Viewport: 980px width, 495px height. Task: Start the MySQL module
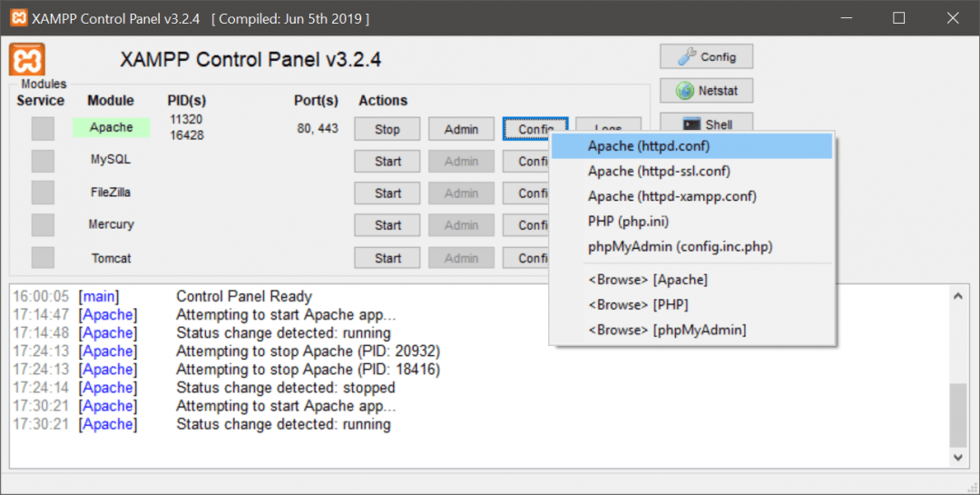pyautogui.click(x=387, y=162)
